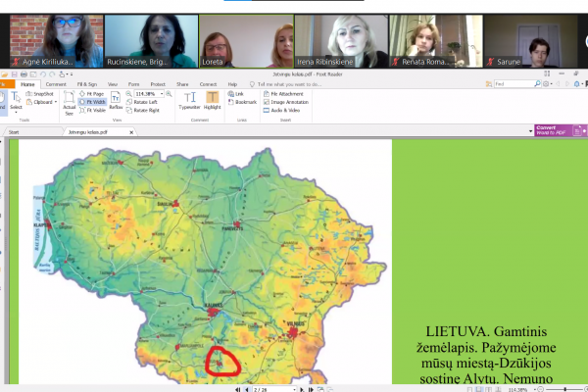Open advanced search folder icon beside Find

[489, 84]
